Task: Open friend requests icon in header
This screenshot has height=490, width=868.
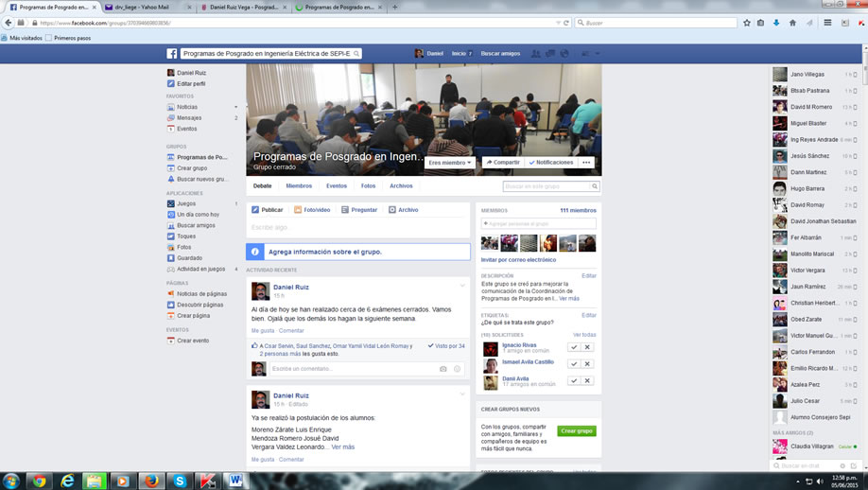Action: (535, 54)
